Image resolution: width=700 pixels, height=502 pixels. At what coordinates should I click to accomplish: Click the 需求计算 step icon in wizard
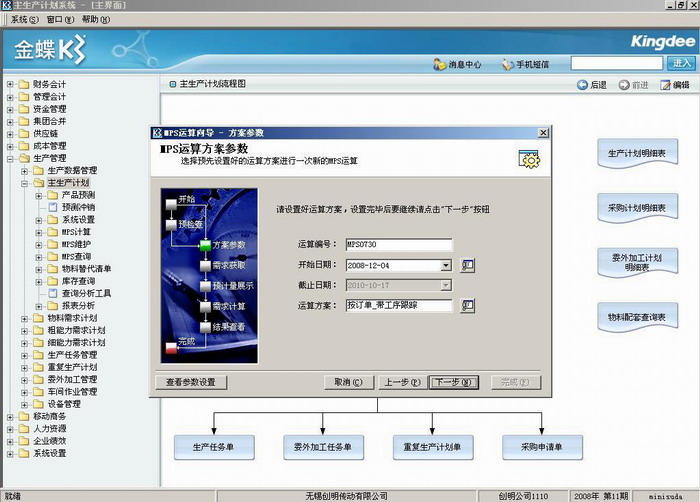click(205, 307)
